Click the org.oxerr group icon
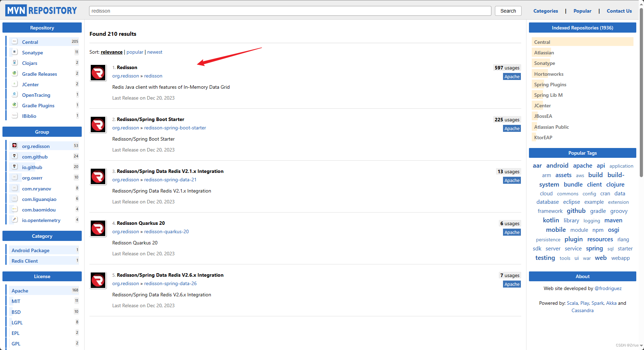This screenshot has width=644, height=350. point(15,177)
